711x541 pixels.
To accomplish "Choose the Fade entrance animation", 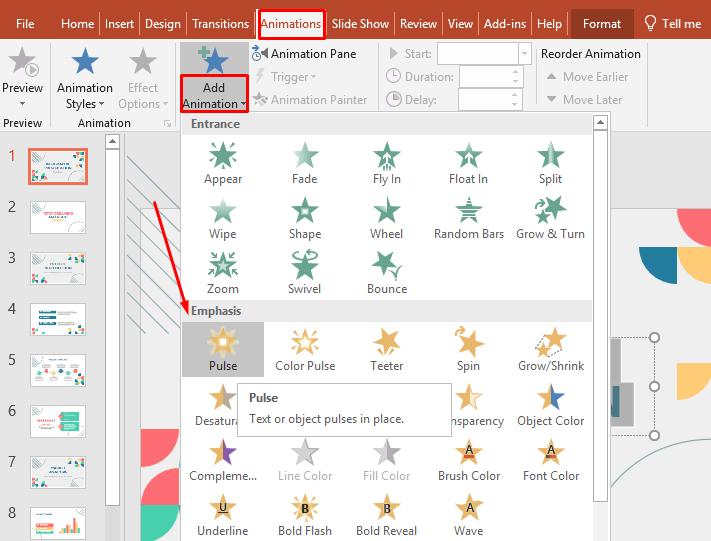I will pyautogui.click(x=304, y=163).
